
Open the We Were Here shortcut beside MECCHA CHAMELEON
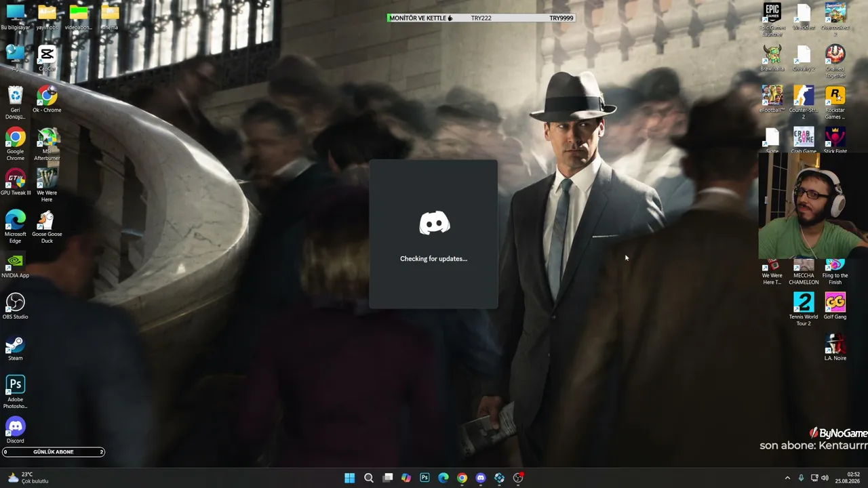772,273
